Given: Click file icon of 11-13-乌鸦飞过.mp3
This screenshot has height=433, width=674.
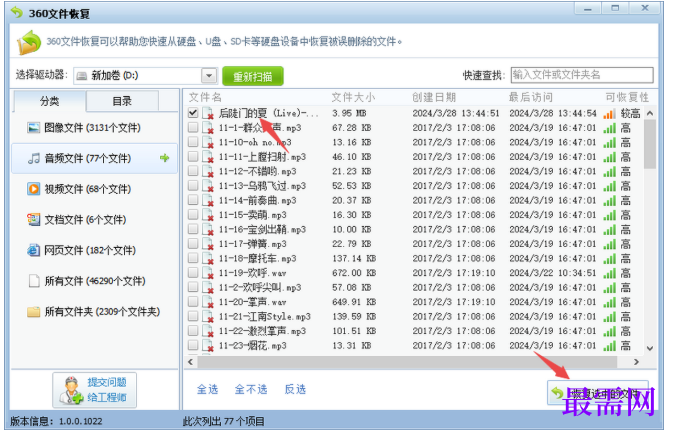Looking at the screenshot, I should (x=208, y=186).
